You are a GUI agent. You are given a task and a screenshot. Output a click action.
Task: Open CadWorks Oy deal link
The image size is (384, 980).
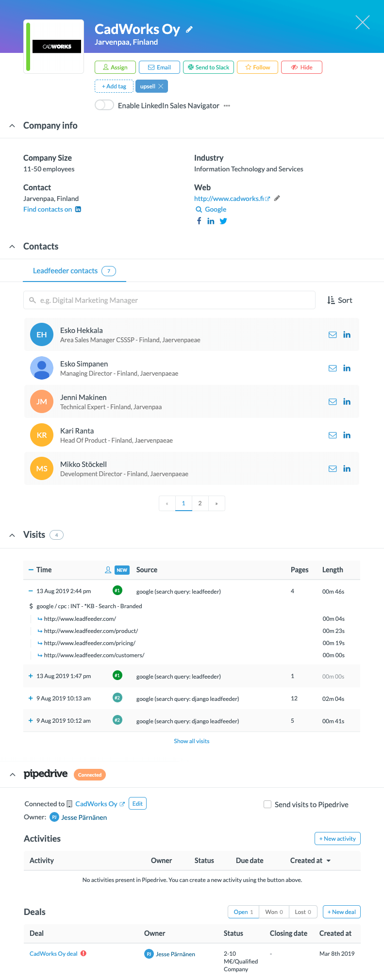[53, 953]
